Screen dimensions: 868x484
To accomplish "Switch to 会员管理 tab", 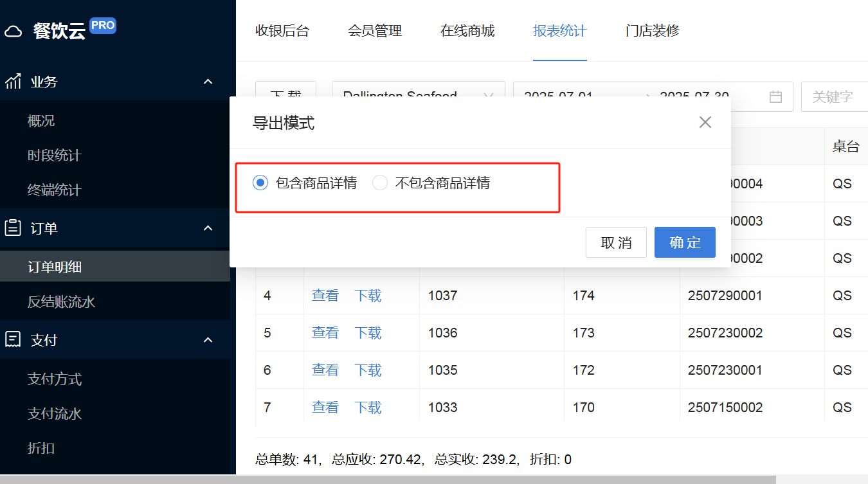I will 375,31.
